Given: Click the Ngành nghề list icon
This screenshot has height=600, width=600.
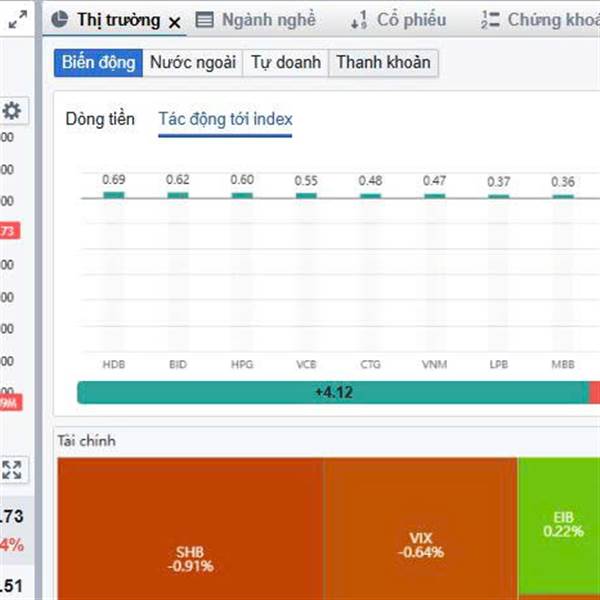Looking at the screenshot, I should coord(205,20).
